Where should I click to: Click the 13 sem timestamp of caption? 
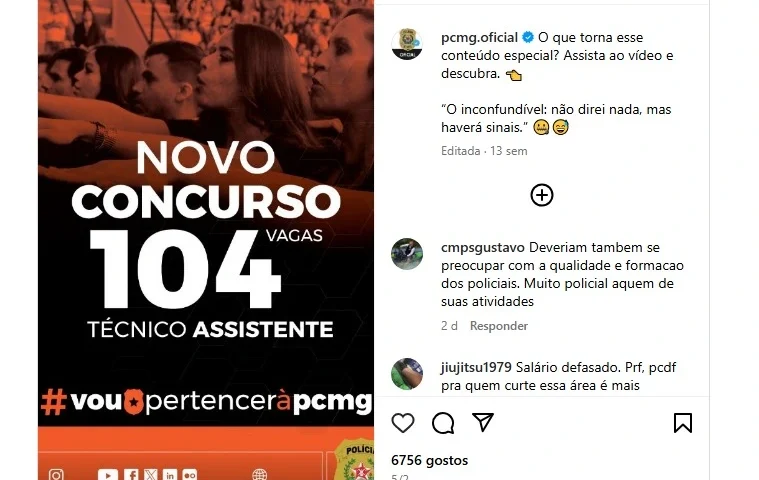(509, 151)
